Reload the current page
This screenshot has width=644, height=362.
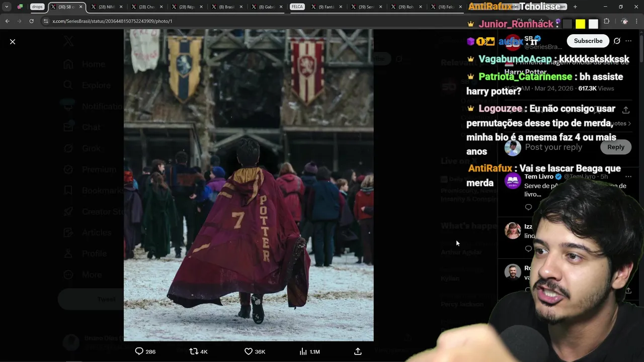click(31, 21)
